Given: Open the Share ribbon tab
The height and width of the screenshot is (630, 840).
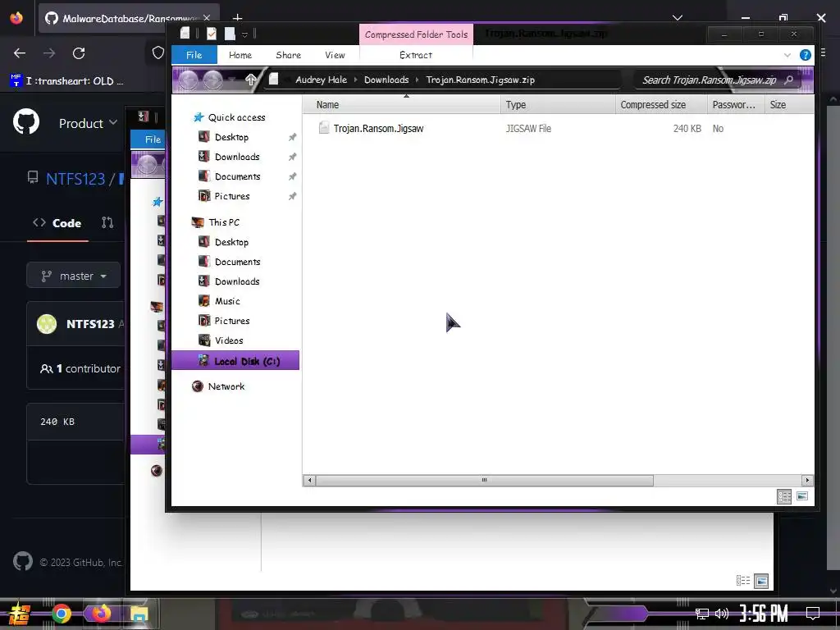Looking at the screenshot, I should pos(288,55).
